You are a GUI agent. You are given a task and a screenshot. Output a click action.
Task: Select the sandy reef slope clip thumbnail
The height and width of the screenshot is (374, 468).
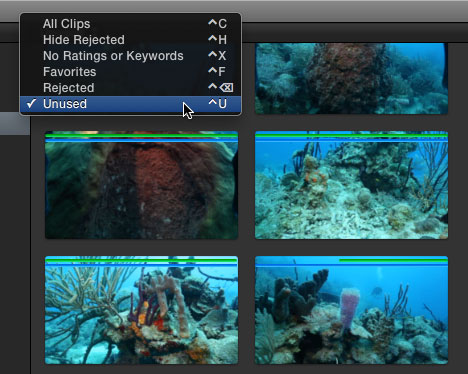[351, 185]
